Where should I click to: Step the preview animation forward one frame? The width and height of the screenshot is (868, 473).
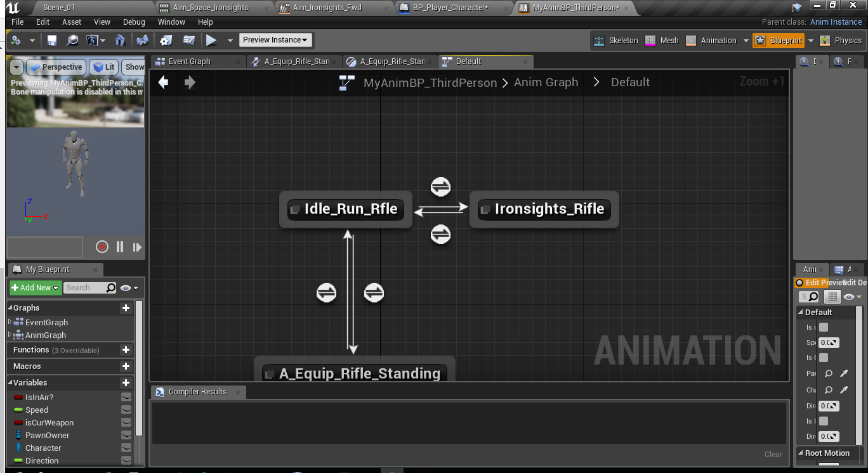137,247
